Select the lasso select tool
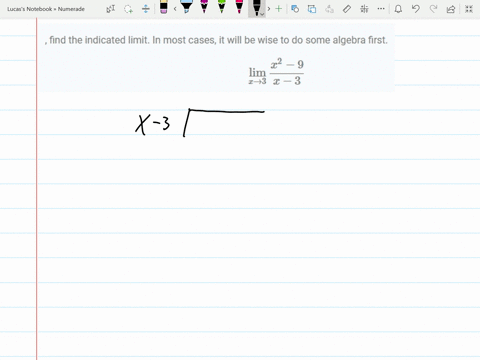Image resolution: width=480 pixels, height=360 pixels. 128,9
